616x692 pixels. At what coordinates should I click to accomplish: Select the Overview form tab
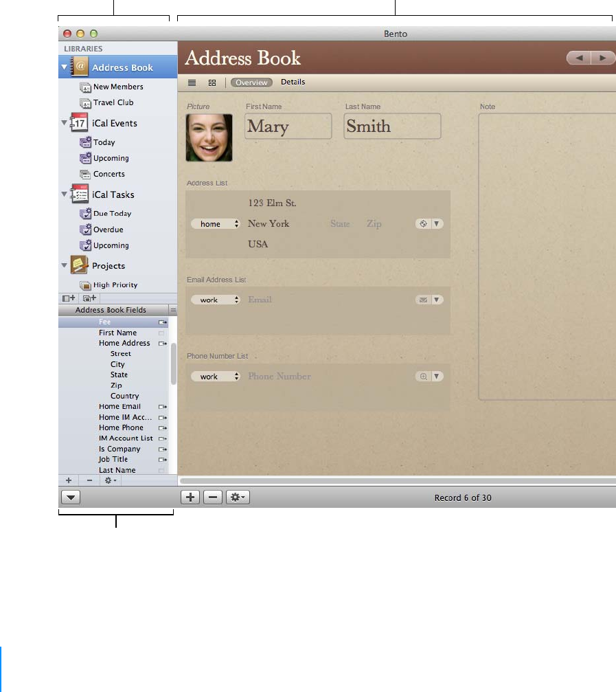coord(251,82)
